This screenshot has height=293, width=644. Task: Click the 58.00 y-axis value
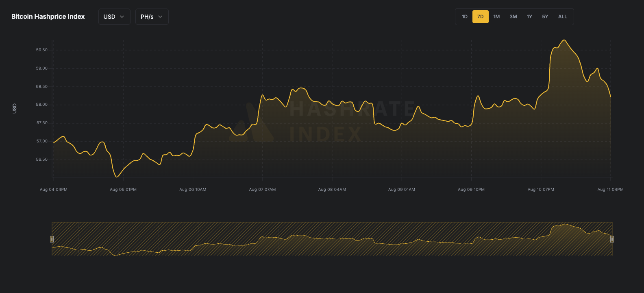pos(42,105)
